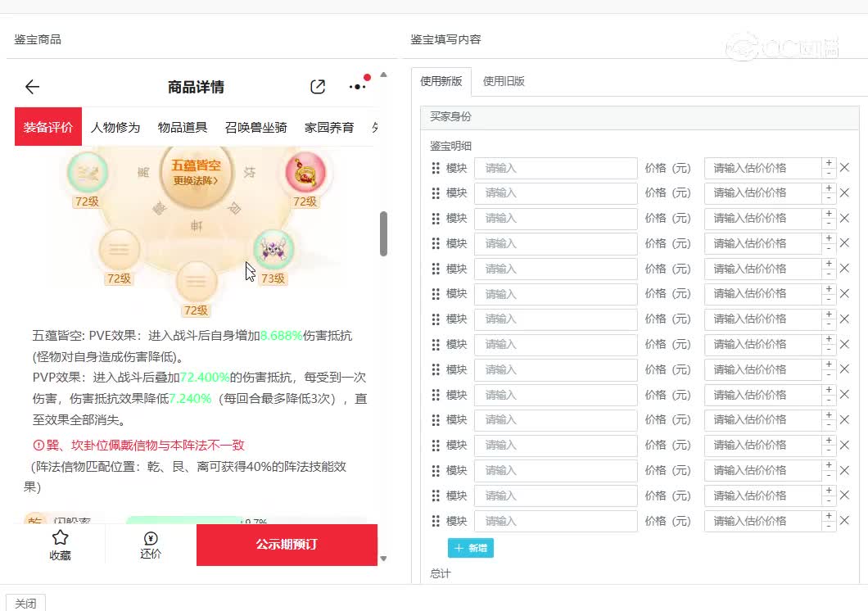Delete the second 模块 row with its X

844,193
